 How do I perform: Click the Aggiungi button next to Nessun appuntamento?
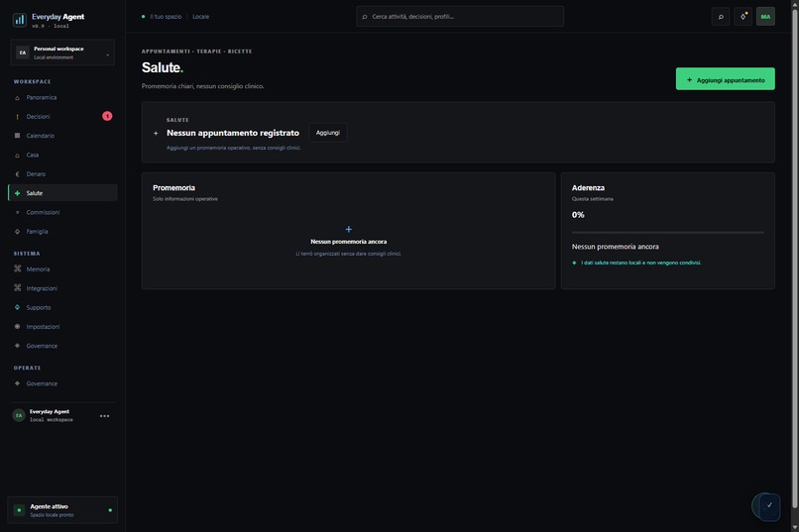tap(328, 133)
